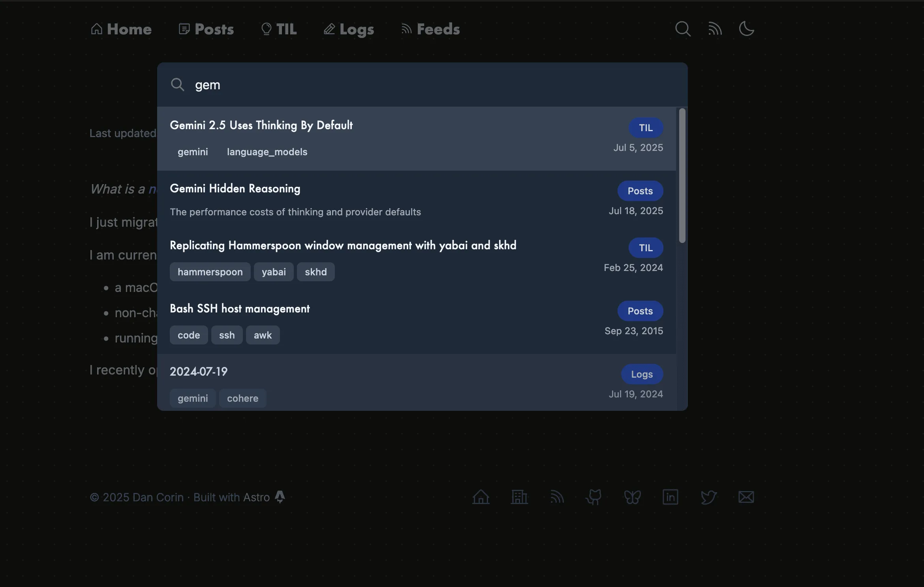Open the 'Bash SSH host management' post
The height and width of the screenshot is (587, 924).
coord(240,309)
